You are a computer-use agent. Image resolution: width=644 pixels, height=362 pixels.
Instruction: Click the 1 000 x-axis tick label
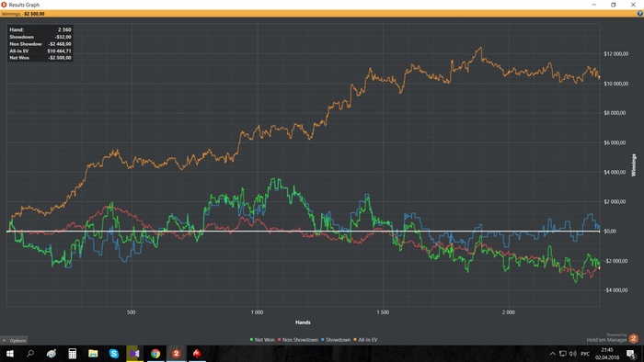pyautogui.click(x=257, y=312)
